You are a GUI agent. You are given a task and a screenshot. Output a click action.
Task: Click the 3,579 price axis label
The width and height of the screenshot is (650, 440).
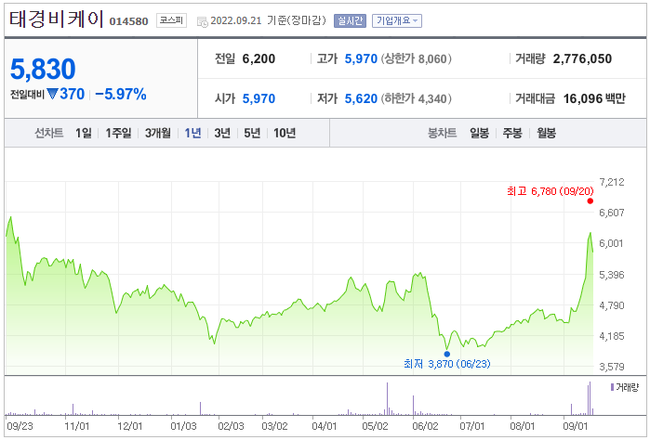pyautogui.click(x=611, y=367)
